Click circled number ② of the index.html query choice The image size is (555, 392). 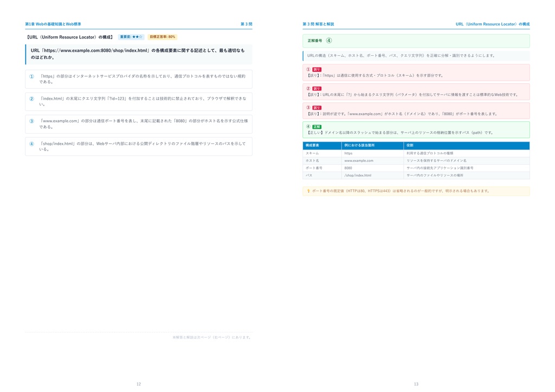31,99
